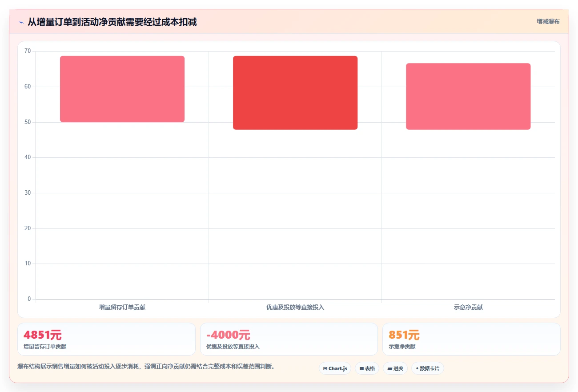Click the dark red 优惠及投放等直接投入 bar

pyautogui.click(x=295, y=93)
